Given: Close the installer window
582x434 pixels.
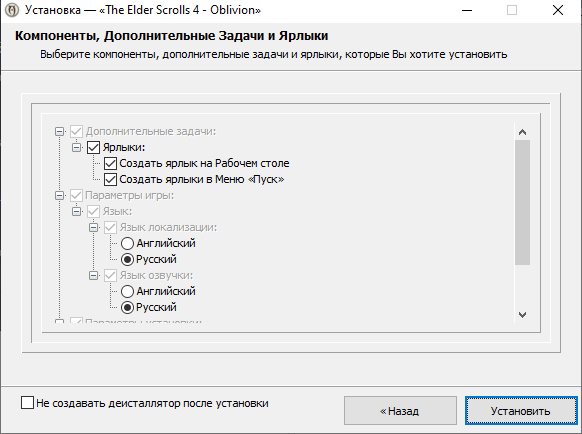Looking at the screenshot, I should pos(558,10).
